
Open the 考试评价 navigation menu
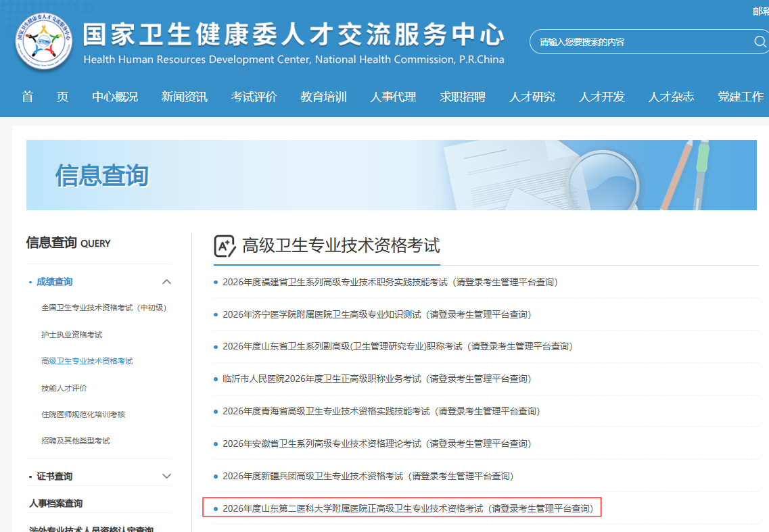254,97
